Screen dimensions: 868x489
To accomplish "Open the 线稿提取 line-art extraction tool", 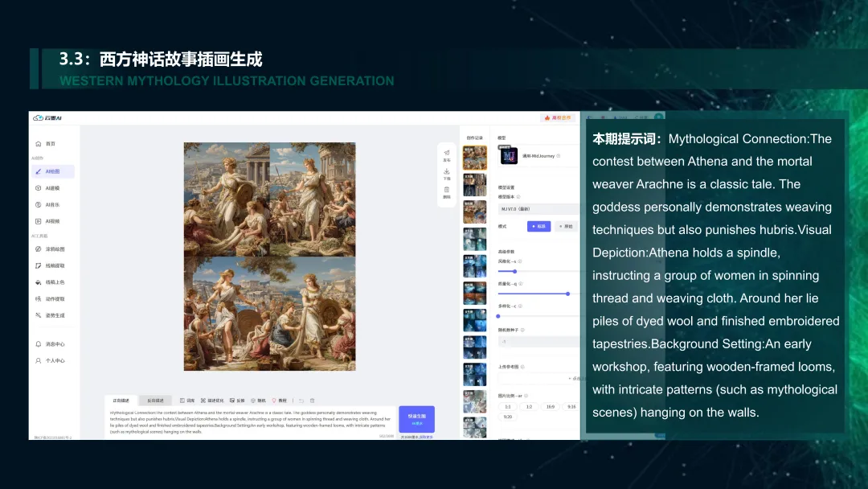I will pyautogui.click(x=50, y=266).
